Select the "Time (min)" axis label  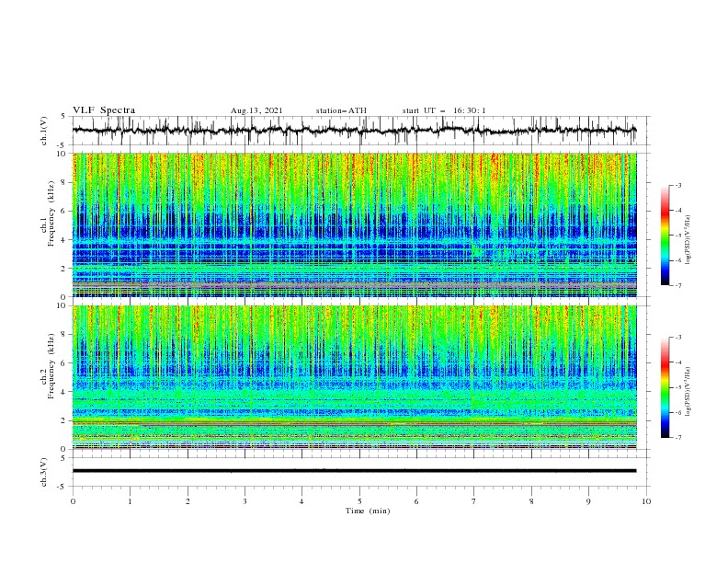point(368,511)
